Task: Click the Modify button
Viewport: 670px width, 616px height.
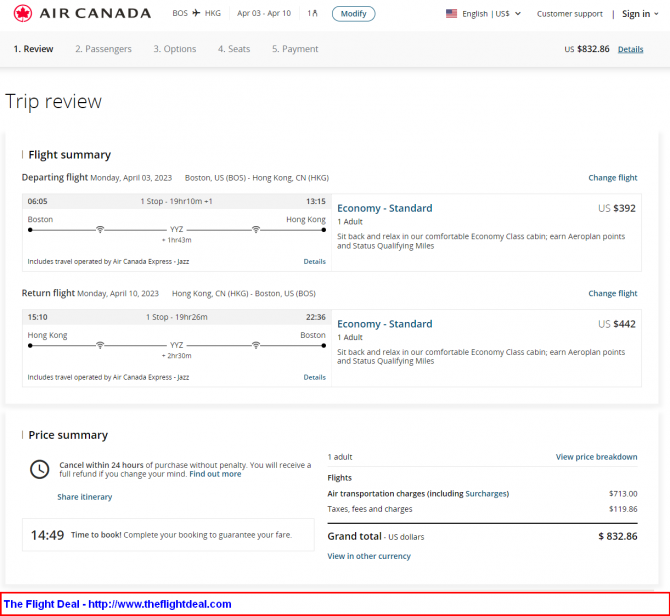Action: coord(353,14)
